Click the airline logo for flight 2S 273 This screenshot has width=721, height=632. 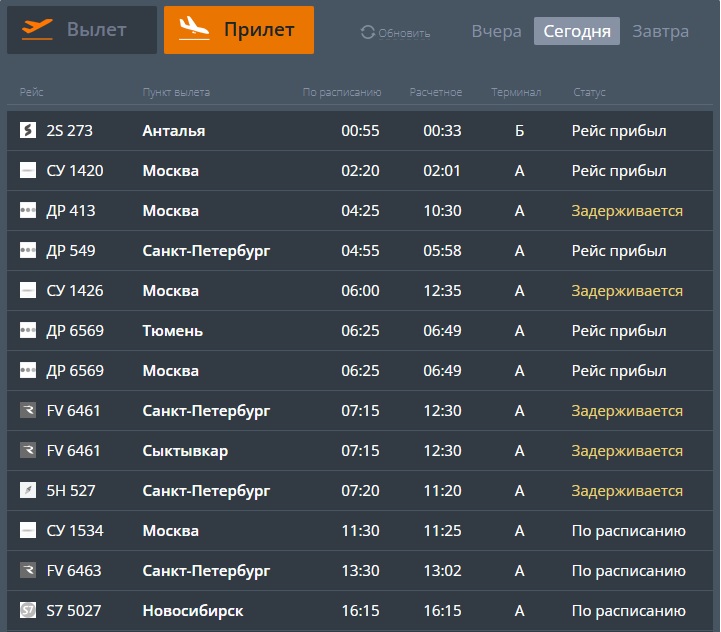click(28, 130)
